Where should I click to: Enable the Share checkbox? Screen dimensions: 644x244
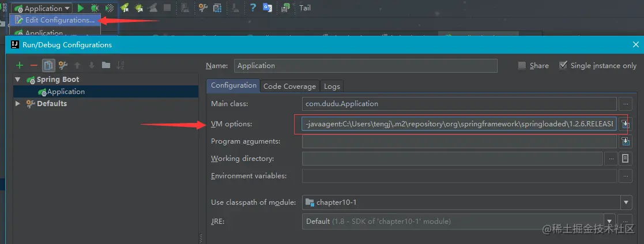coord(522,65)
